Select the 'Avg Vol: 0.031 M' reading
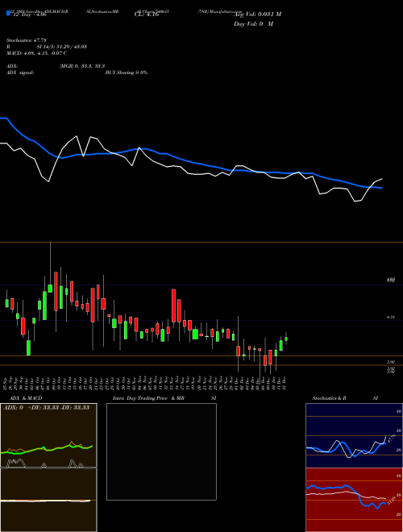The image size is (403, 532). pos(257,15)
